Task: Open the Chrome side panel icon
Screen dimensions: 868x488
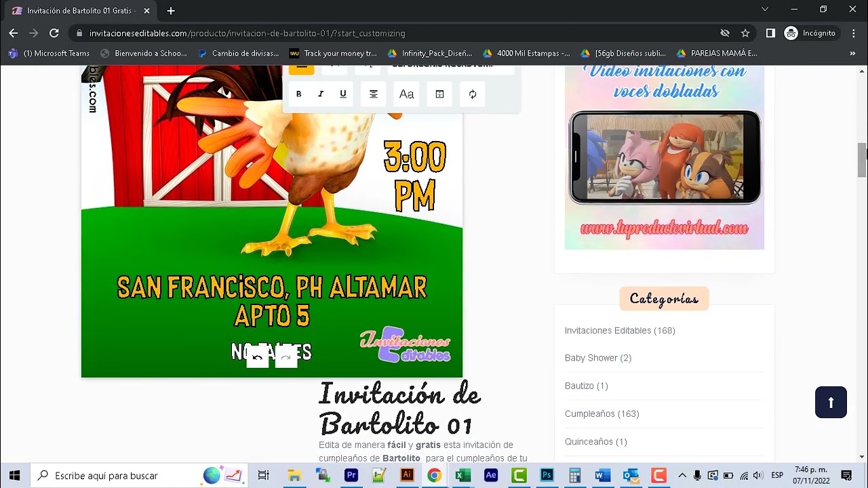Action: (770, 33)
